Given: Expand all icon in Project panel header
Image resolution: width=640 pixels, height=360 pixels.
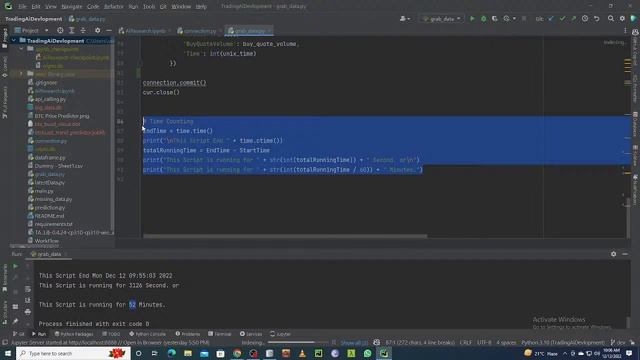Looking at the screenshot, I should point(71,31).
